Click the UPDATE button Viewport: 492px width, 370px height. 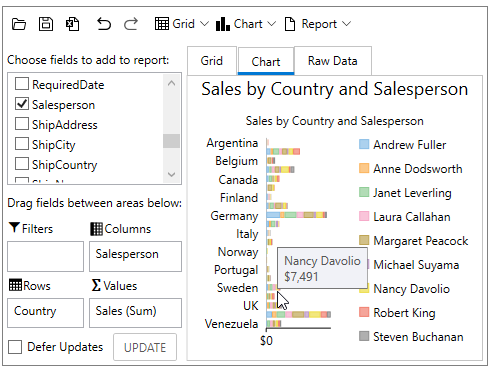[x=145, y=347]
